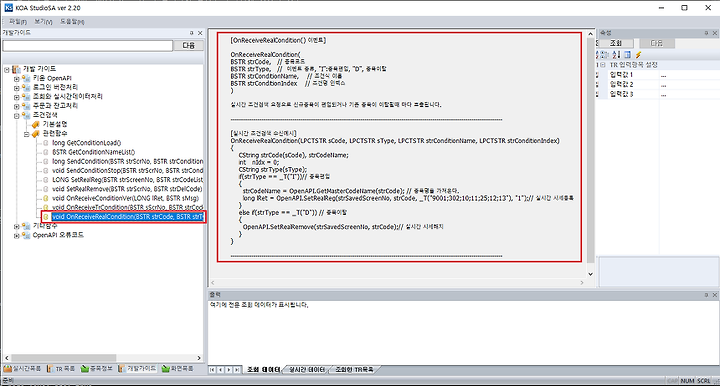720x386 pixels.
Task: Click the 다음 search button in 개발가이드 panel
Action: click(x=189, y=45)
